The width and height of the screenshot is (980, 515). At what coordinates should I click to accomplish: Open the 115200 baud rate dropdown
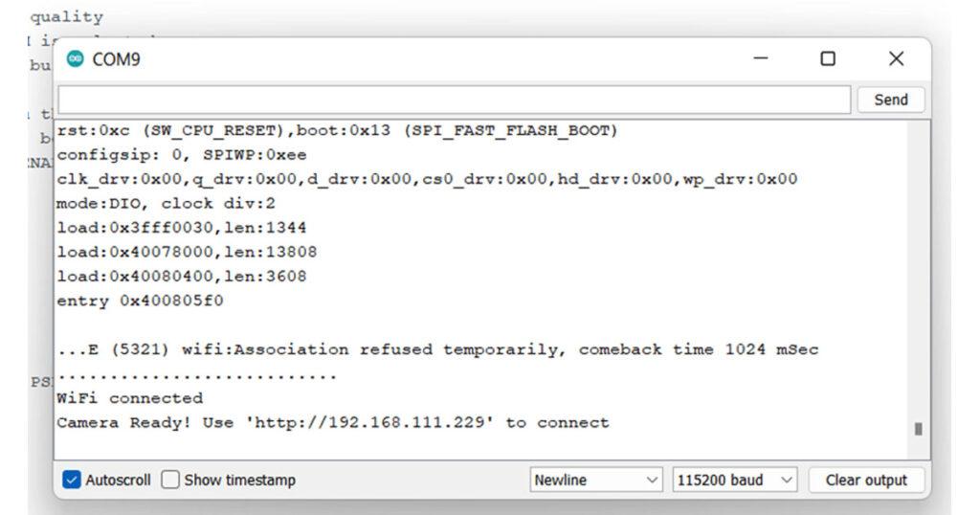(735, 480)
